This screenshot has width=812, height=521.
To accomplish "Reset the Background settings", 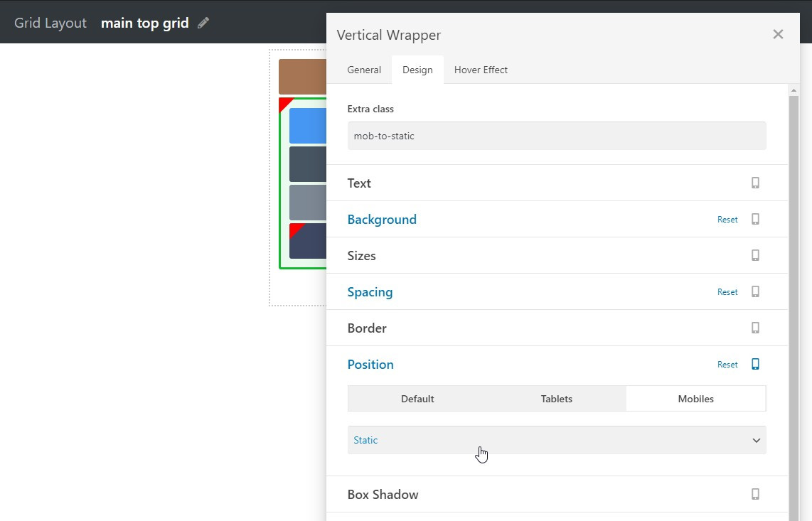I will [x=727, y=220].
